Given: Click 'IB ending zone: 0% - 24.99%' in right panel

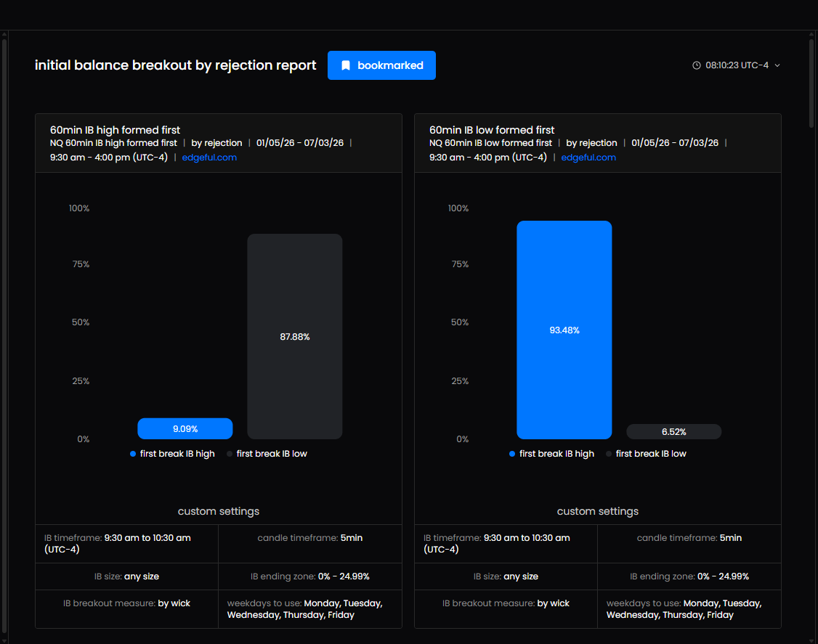Looking at the screenshot, I should (x=689, y=576).
